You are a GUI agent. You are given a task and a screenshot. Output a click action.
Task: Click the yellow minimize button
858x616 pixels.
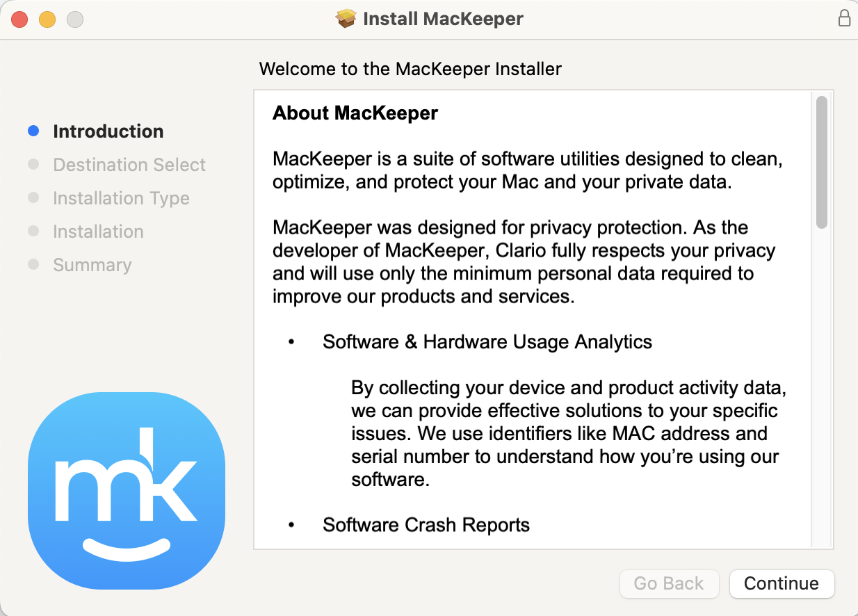pyautogui.click(x=47, y=19)
